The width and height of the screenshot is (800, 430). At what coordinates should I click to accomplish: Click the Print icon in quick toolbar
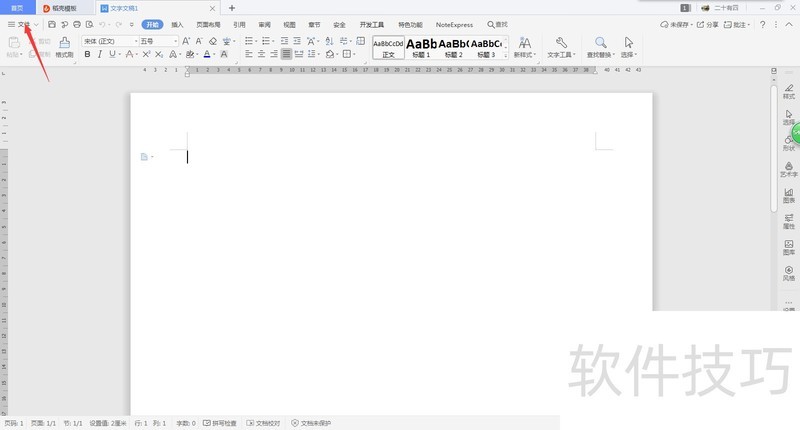point(77,24)
